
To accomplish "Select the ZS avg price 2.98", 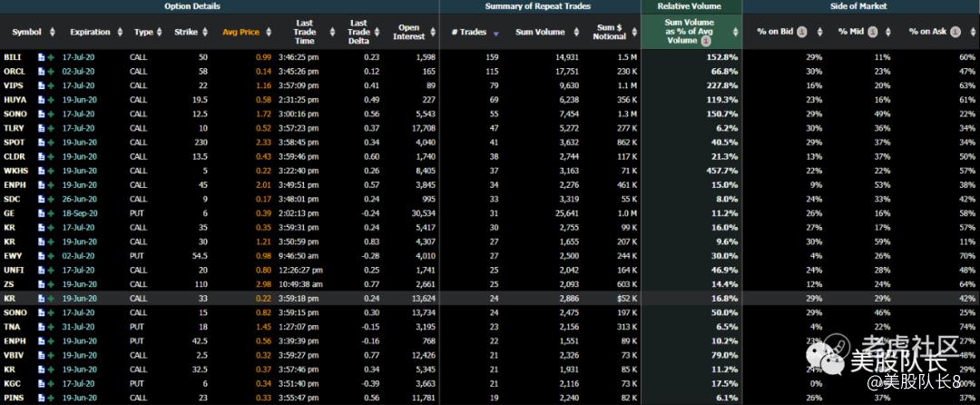I will [264, 284].
